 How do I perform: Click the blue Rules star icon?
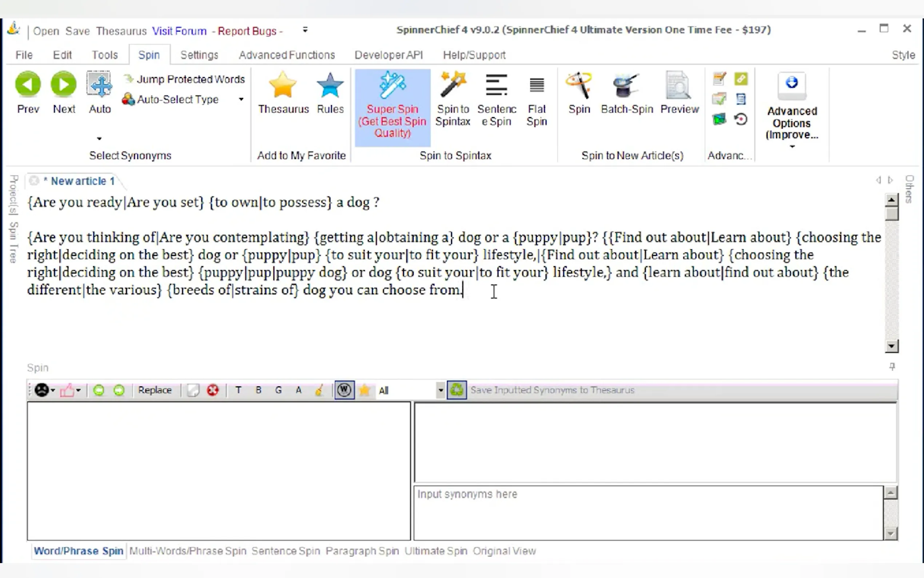point(330,86)
